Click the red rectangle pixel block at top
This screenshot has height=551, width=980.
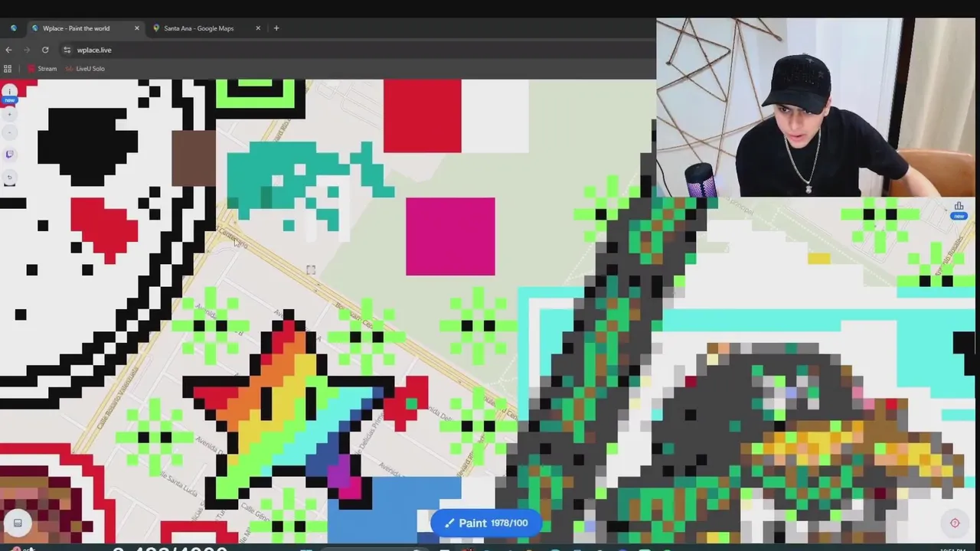tap(422, 116)
